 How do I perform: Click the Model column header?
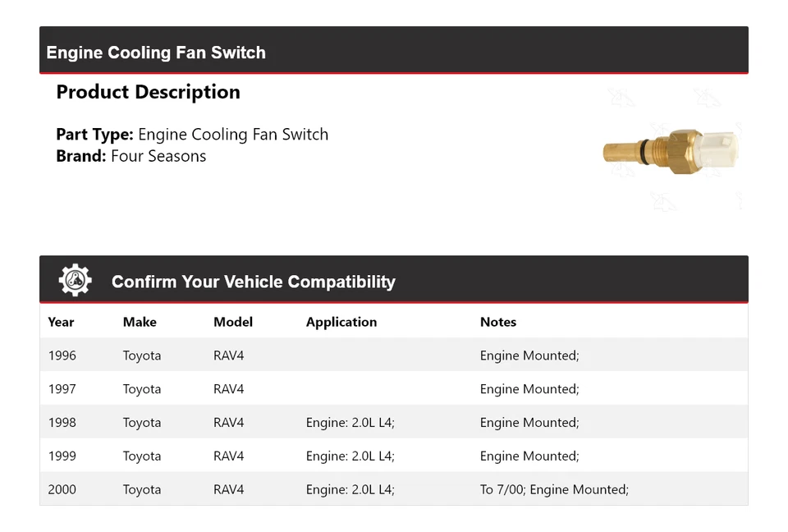(233, 322)
